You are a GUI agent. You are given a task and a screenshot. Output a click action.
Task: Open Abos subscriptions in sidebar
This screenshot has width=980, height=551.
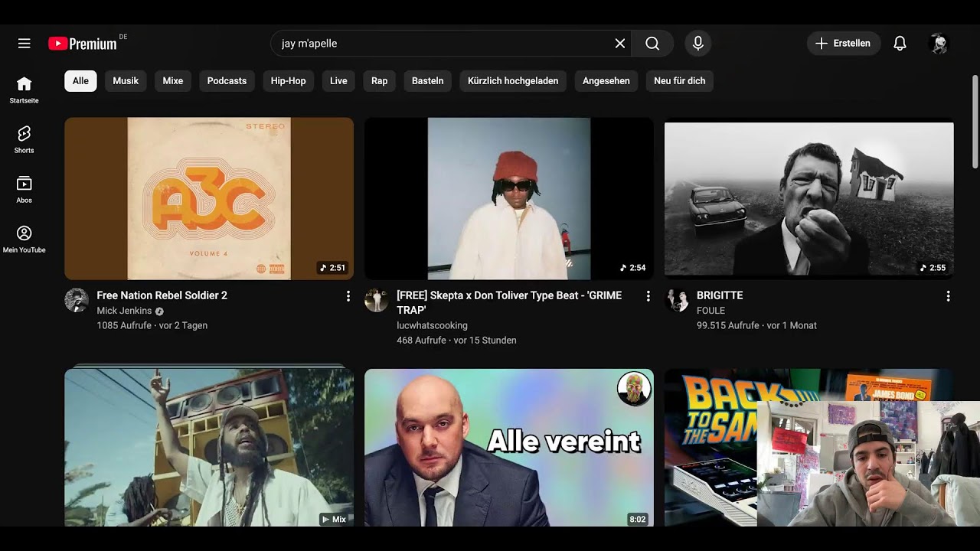pos(24,189)
